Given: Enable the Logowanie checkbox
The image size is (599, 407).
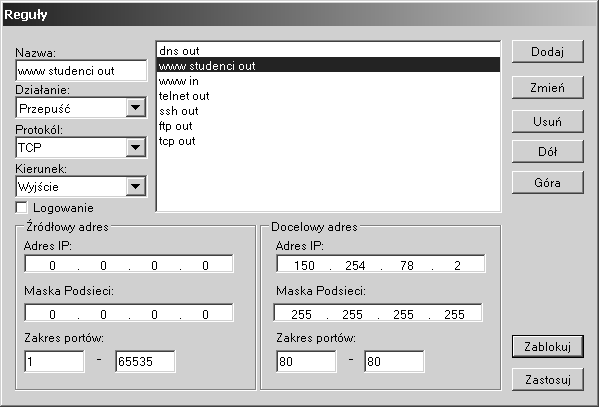Looking at the screenshot, I should [22, 208].
